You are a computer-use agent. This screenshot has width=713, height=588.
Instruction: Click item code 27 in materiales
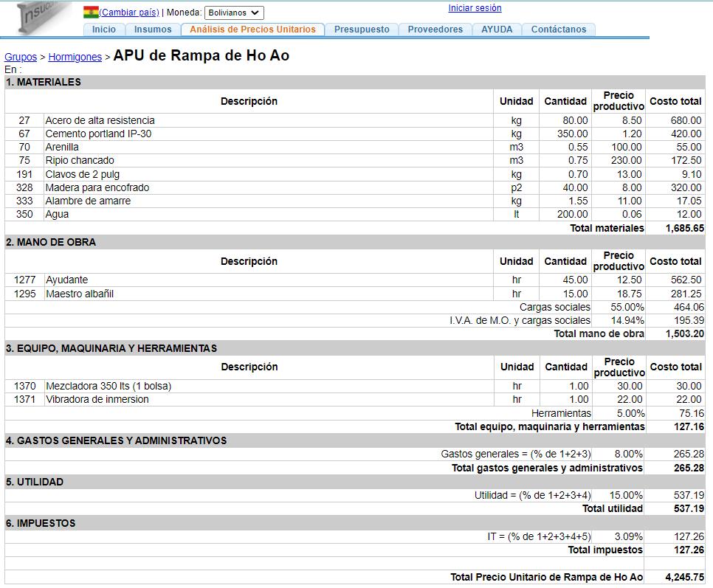tap(24, 120)
